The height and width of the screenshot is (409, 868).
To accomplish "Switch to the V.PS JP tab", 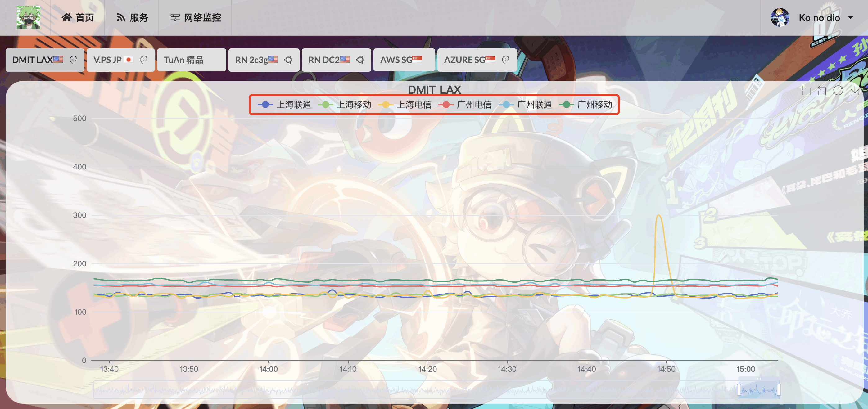I will click(x=121, y=60).
